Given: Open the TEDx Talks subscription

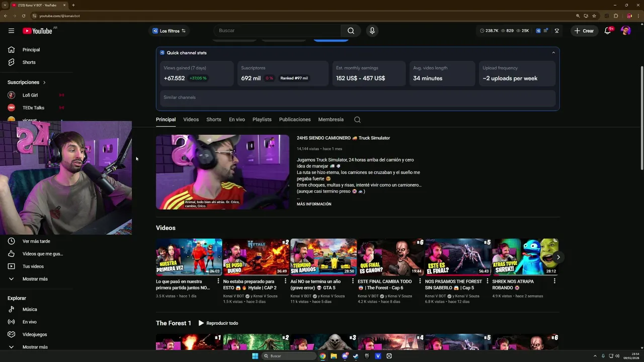Looking at the screenshot, I should tap(33, 108).
